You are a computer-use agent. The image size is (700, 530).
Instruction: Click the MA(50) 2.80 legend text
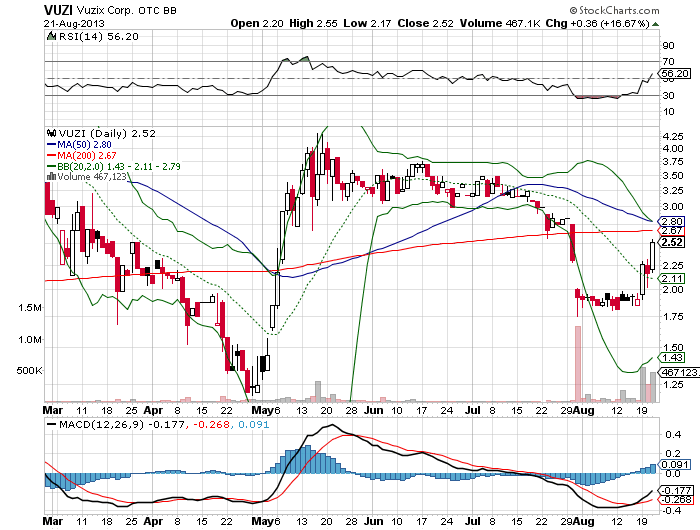(x=84, y=145)
